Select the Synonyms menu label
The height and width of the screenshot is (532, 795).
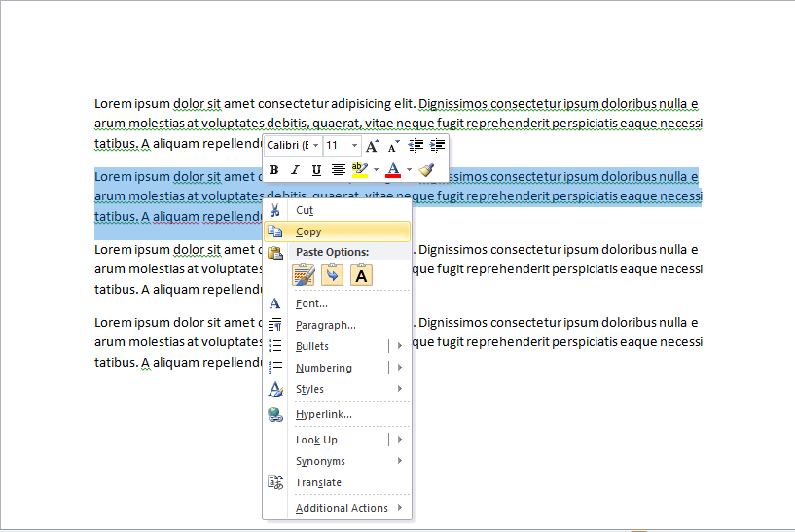pyautogui.click(x=320, y=461)
